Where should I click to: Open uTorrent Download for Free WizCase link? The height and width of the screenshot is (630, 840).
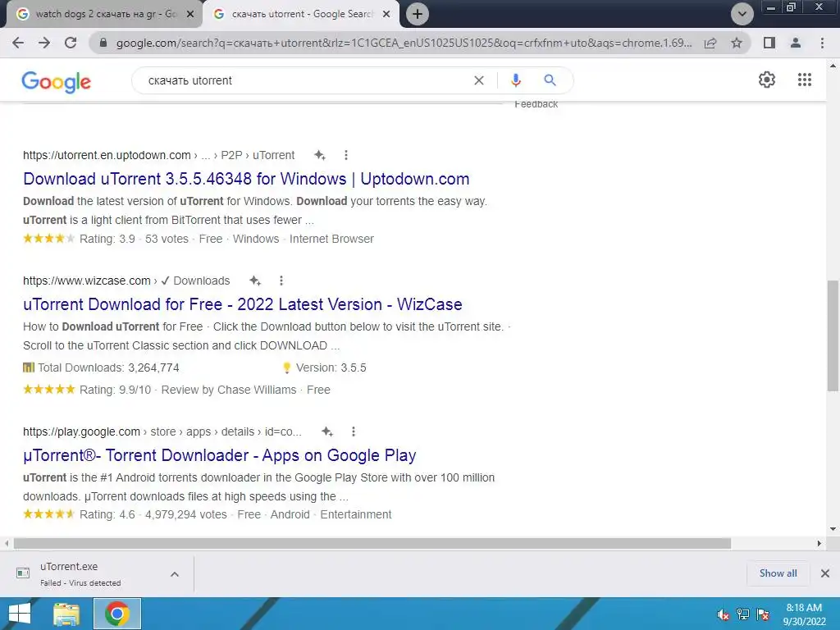click(x=243, y=304)
